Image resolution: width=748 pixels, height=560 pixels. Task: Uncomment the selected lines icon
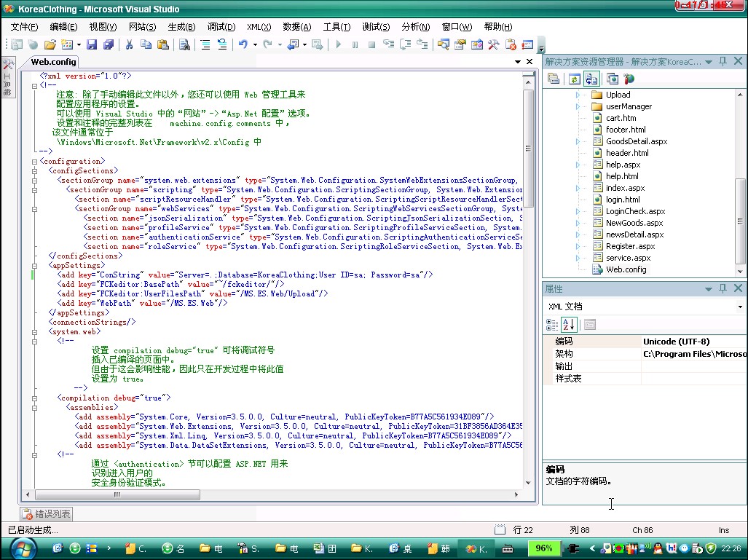tap(222, 45)
